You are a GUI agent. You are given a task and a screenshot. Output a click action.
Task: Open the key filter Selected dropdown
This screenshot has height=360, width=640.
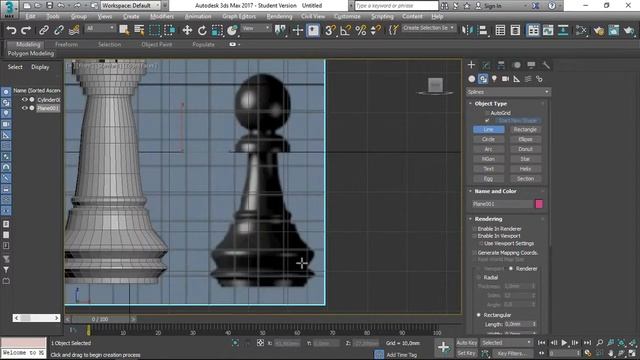point(506,343)
